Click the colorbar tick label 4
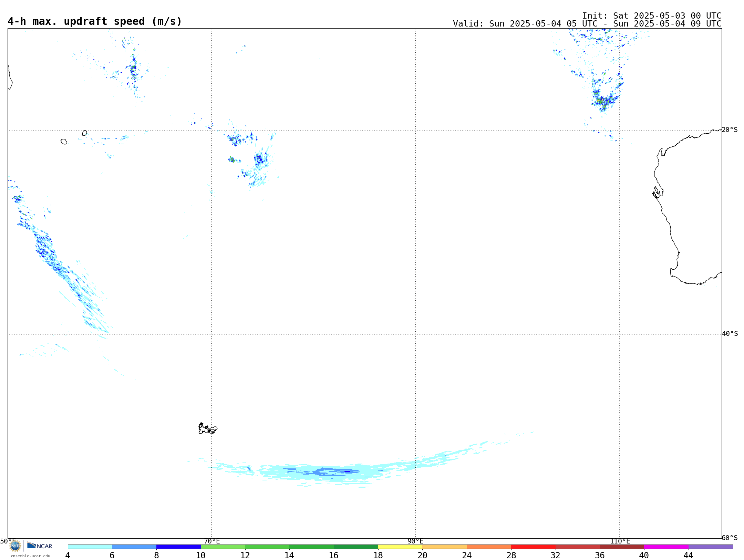 pos(68,555)
